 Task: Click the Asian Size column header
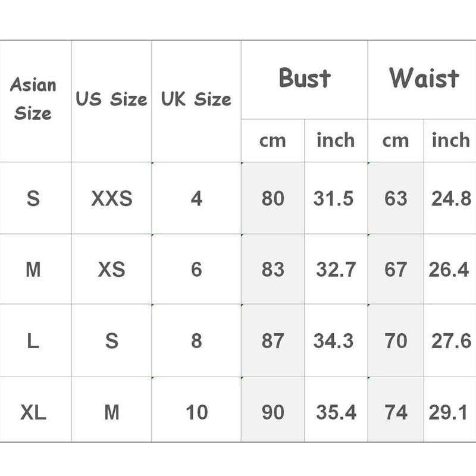pyautogui.click(x=36, y=101)
